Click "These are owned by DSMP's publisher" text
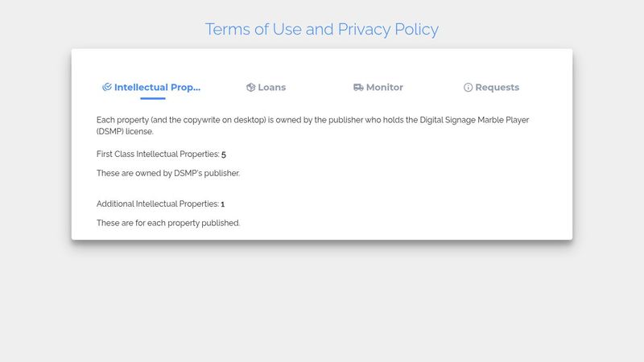 168,173
